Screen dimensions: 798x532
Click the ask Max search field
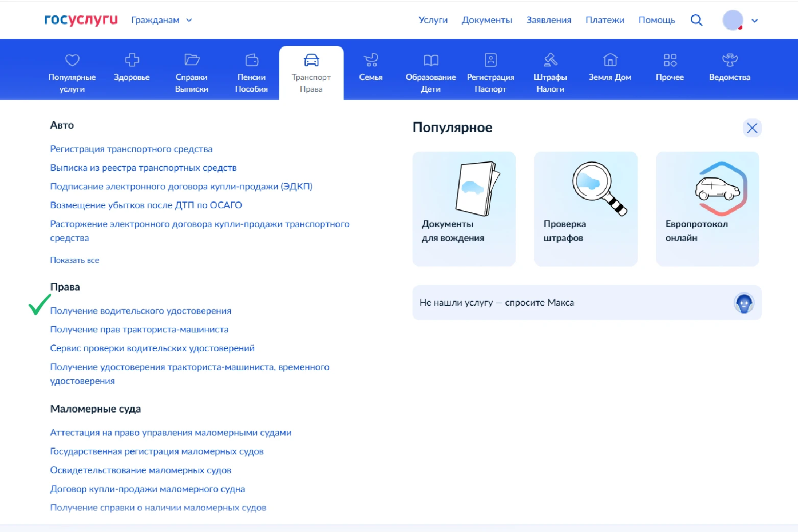pyautogui.click(x=587, y=303)
